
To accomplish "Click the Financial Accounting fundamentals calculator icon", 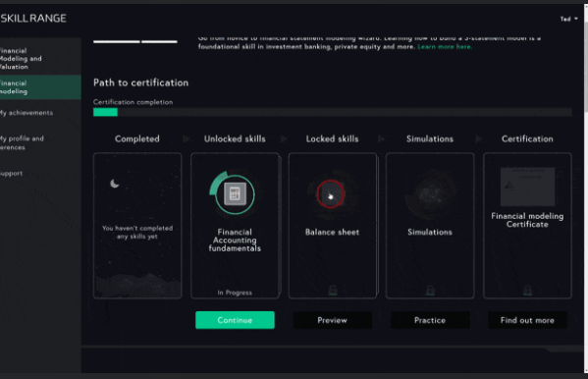I will (235, 193).
